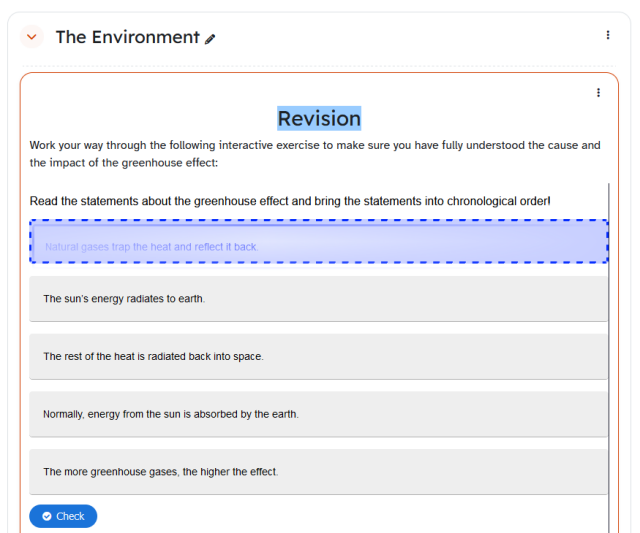Viewport: 640px width, 533px height.
Task: Collapse The Environment section chevron
Action: pos(32,37)
